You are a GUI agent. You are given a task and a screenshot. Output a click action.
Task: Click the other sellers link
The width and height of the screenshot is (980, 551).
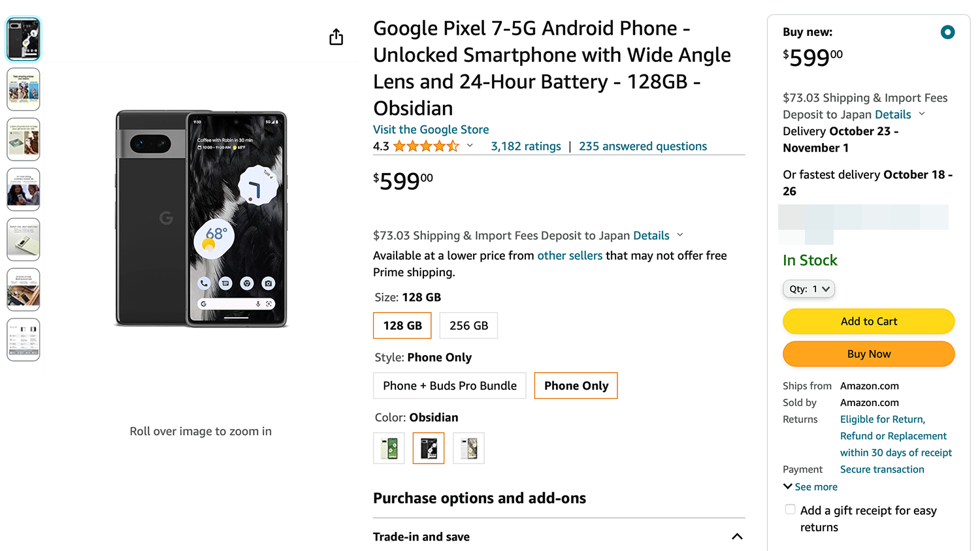tap(570, 256)
